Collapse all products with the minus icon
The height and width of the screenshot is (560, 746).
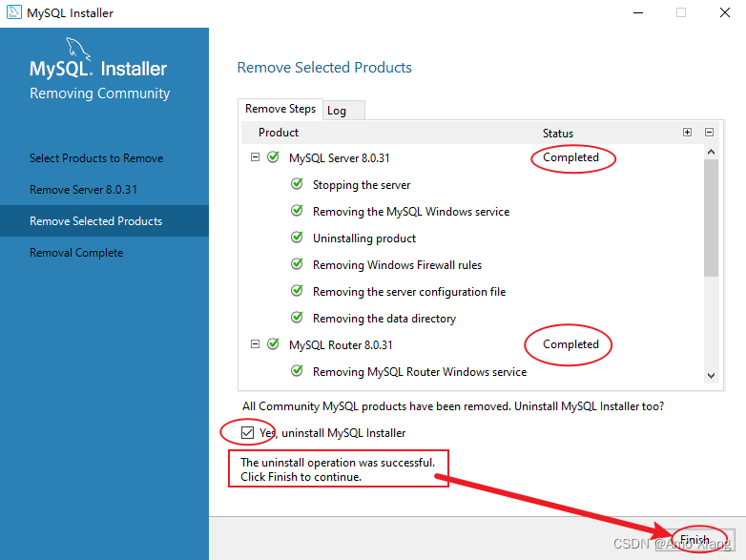pyautogui.click(x=709, y=133)
